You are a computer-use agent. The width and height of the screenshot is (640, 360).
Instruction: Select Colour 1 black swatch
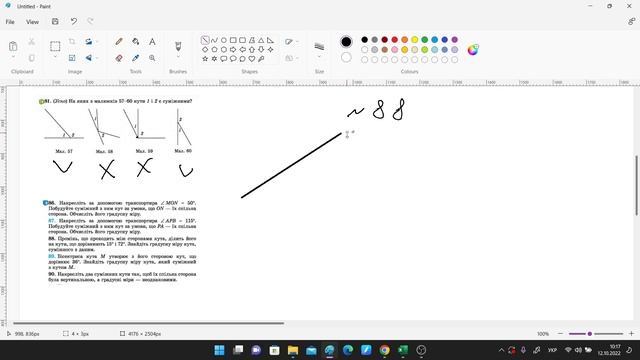346,42
